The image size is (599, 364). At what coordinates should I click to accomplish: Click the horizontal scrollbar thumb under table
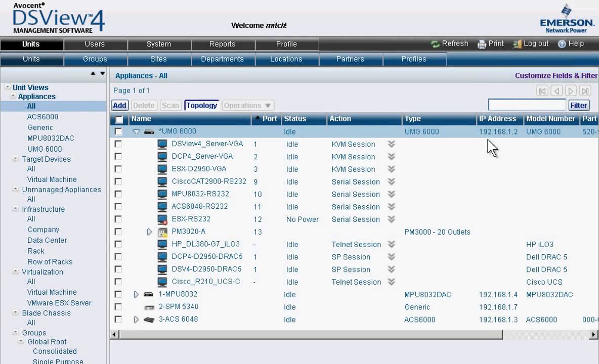pos(311,335)
